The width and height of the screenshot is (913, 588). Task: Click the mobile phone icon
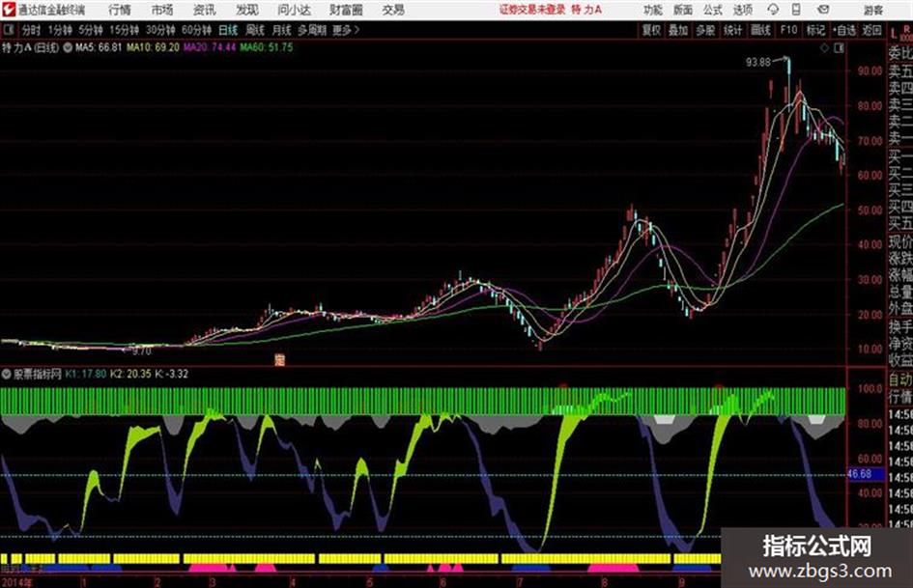click(796, 10)
